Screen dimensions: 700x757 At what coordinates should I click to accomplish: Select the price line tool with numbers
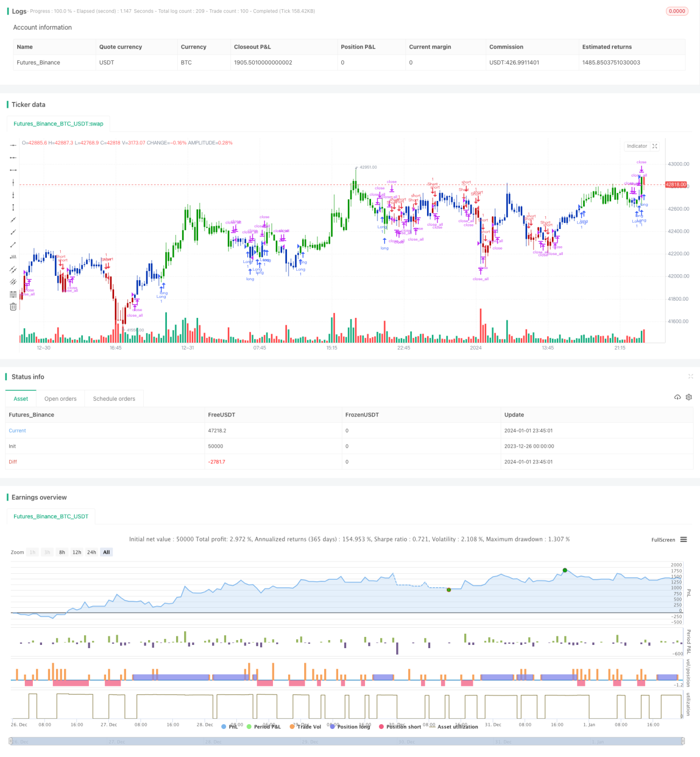pyautogui.click(x=13, y=257)
